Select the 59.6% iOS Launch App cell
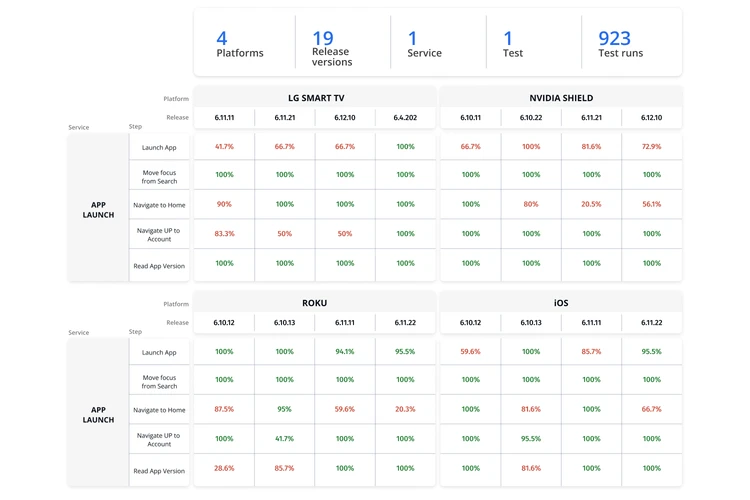 pos(471,351)
